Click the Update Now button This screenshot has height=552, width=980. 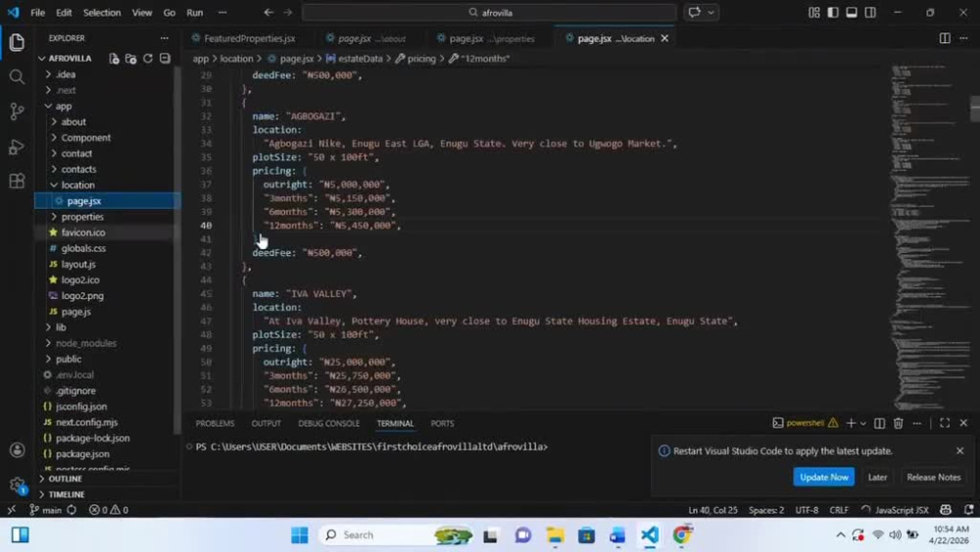(x=824, y=477)
